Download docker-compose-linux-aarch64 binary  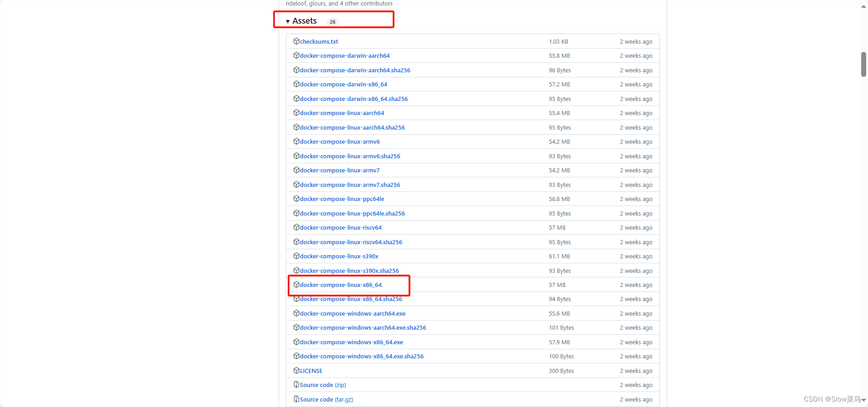[342, 113]
